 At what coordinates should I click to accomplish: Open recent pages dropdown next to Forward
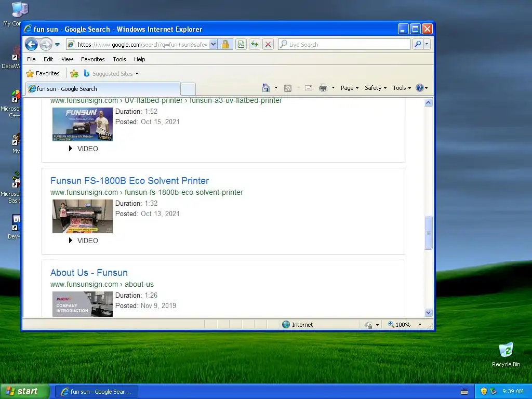[x=57, y=45]
